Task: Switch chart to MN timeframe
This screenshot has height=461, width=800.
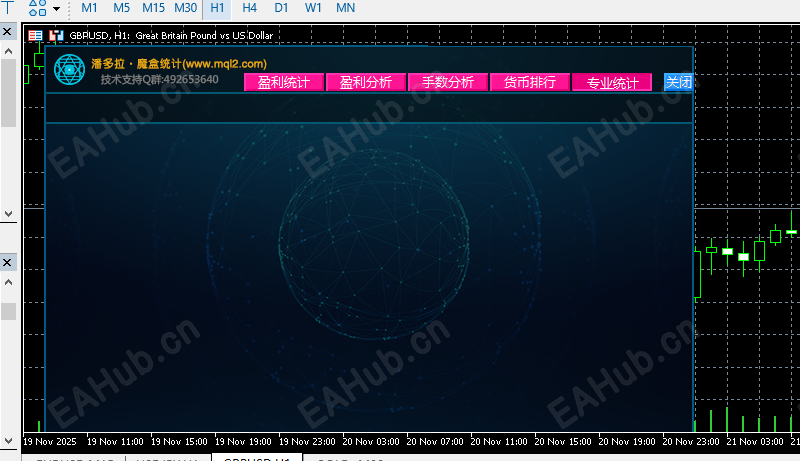Action: pyautogui.click(x=345, y=8)
